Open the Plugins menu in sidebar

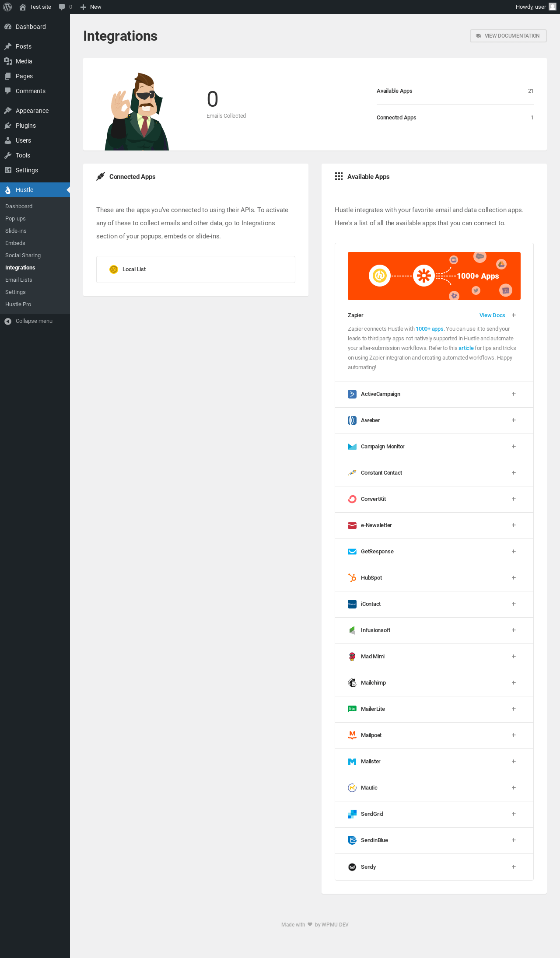click(x=35, y=126)
